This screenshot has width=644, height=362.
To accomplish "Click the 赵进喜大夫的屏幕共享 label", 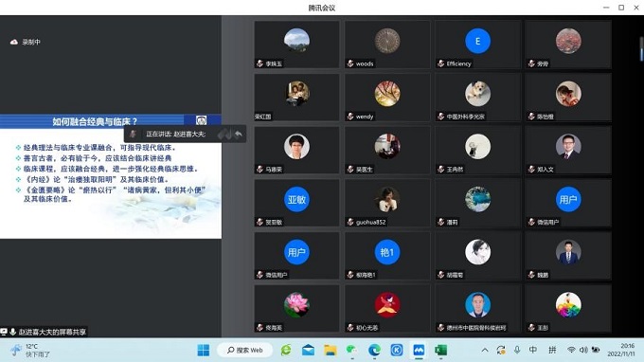I will 52,332.
